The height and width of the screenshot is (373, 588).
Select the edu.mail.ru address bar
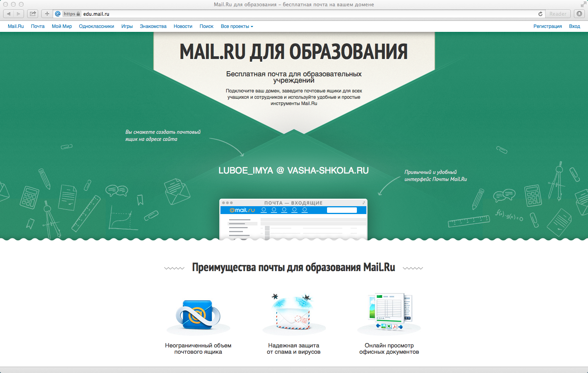click(299, 14)
